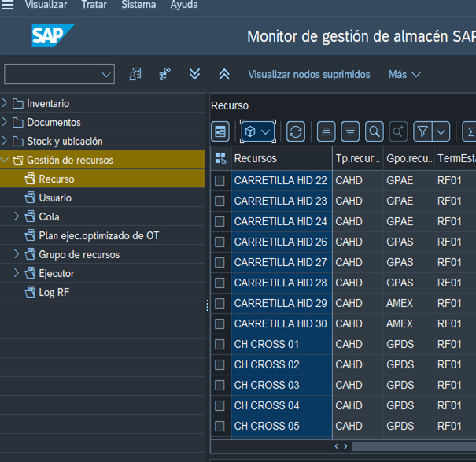Check the CARRETILLA HID 22 row checkbox

point(220,180)
